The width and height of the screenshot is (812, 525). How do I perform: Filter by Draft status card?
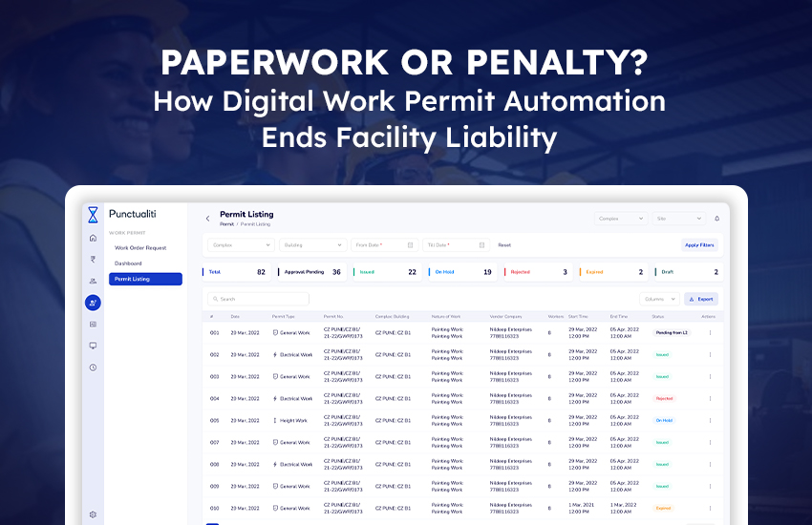(x=690, y=272)
